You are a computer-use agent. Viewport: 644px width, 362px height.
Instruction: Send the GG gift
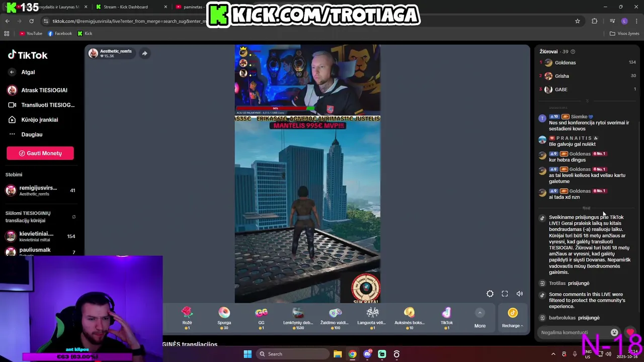tap(261, 318)
